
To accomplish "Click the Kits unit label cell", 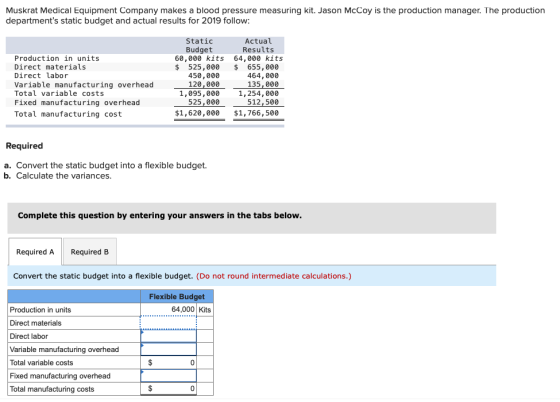I will [205, 310].
